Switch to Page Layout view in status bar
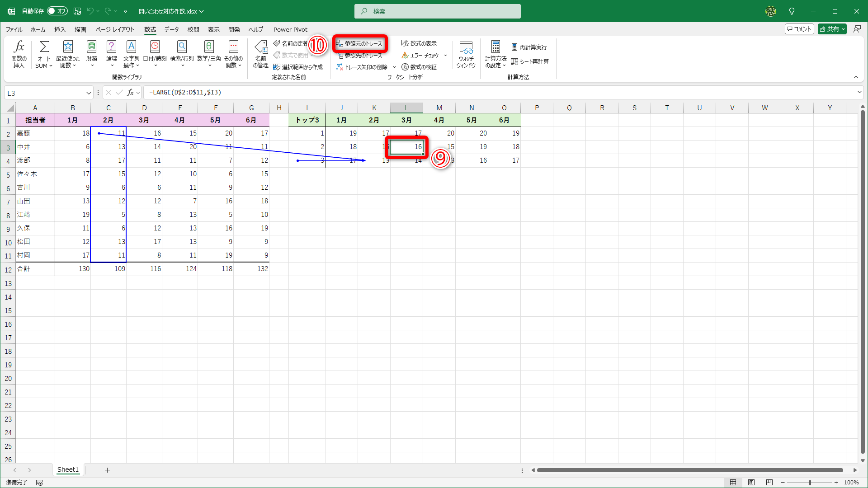 [751, 483]
